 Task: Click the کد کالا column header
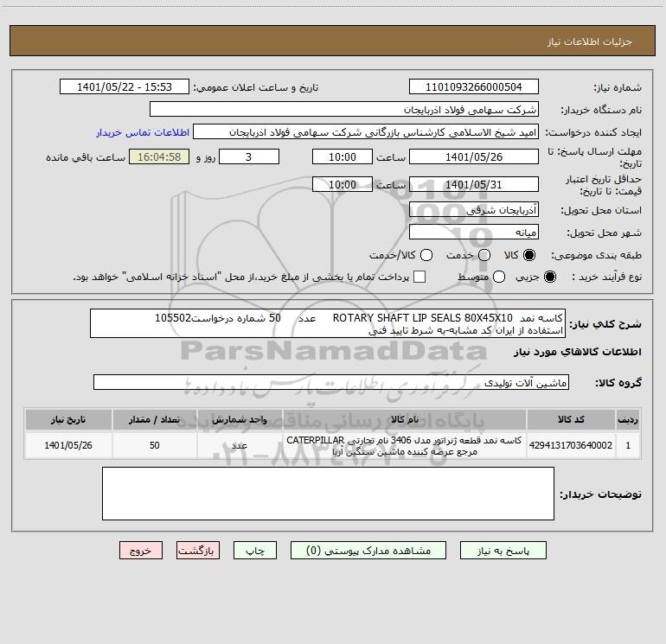(571, 419)
